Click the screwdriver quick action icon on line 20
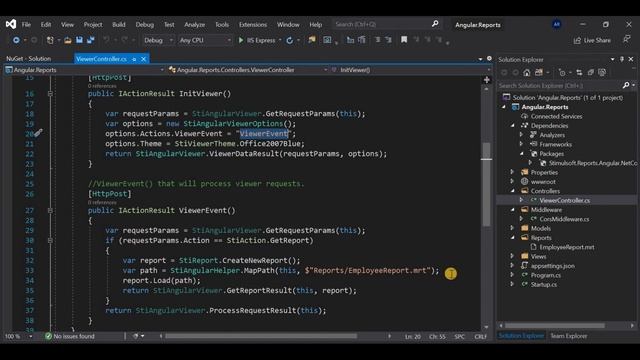 38,133
